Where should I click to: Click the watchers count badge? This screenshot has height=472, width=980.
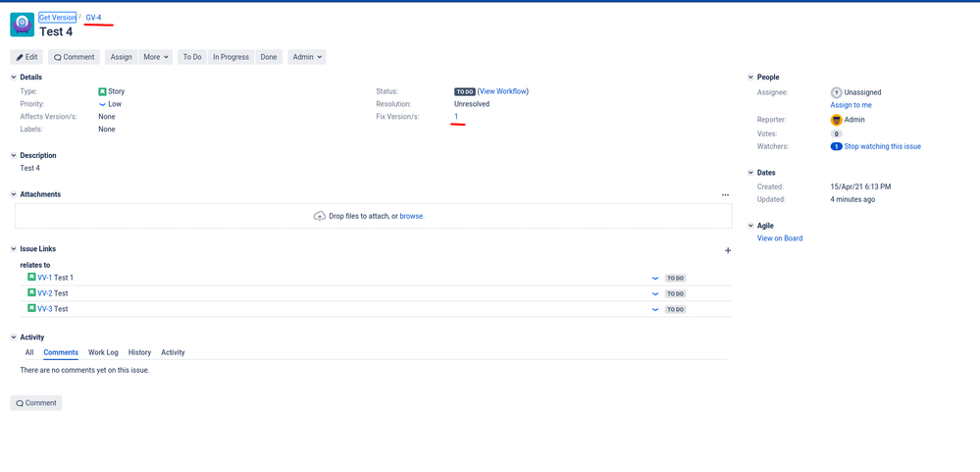(836, 147)
